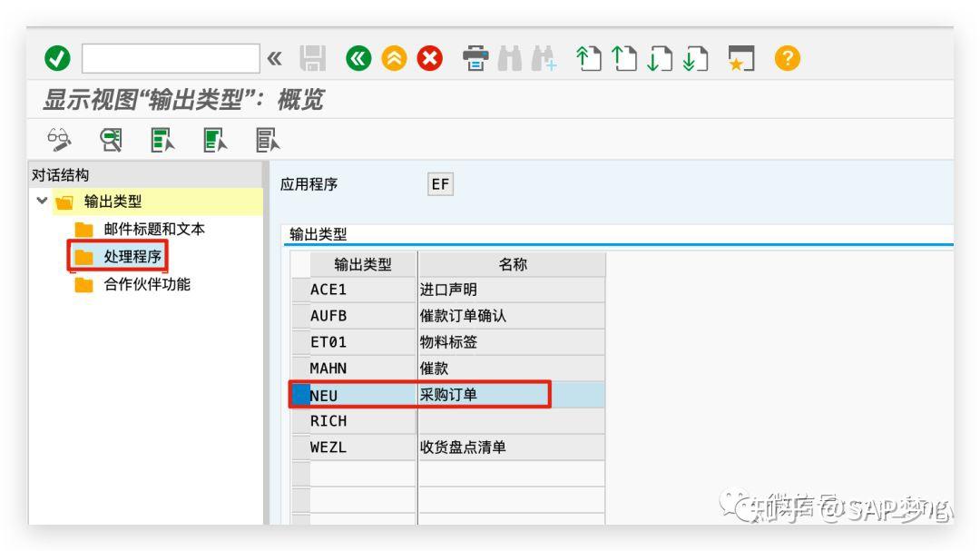This screenshot has height=551, width=980.
Task: Click the Find binoculars icon
Action: [x=510, y=59]
